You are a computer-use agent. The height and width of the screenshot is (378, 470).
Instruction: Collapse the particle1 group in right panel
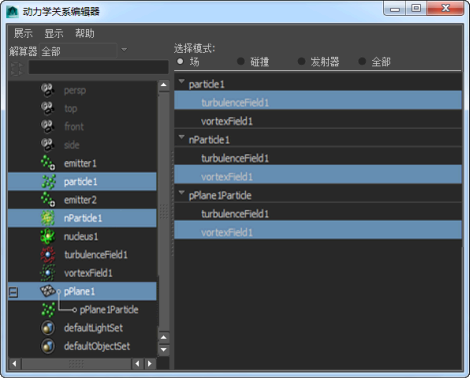tap(182, 81)
